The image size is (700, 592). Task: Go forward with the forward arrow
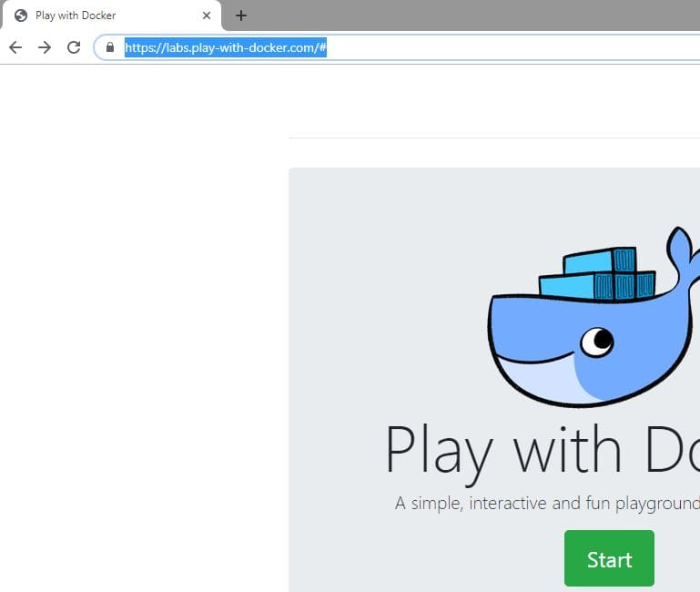pyautogui.click(x=45, y=47)
